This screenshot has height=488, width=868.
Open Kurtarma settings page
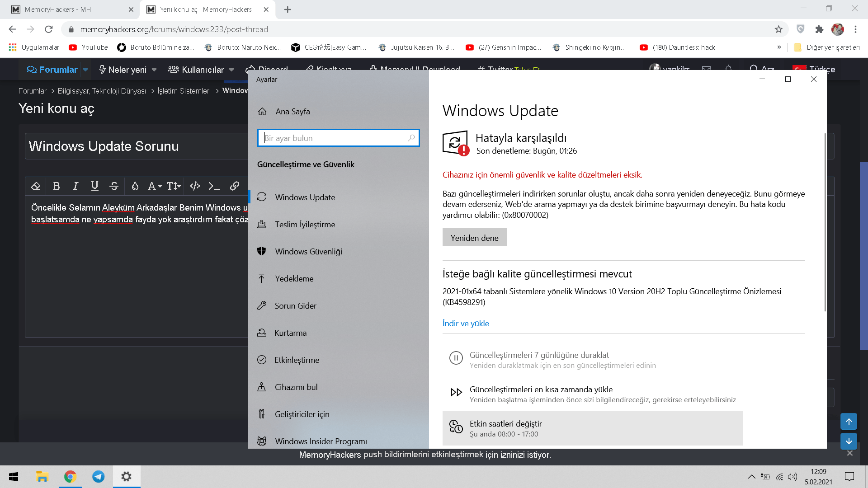click(338, 333)
